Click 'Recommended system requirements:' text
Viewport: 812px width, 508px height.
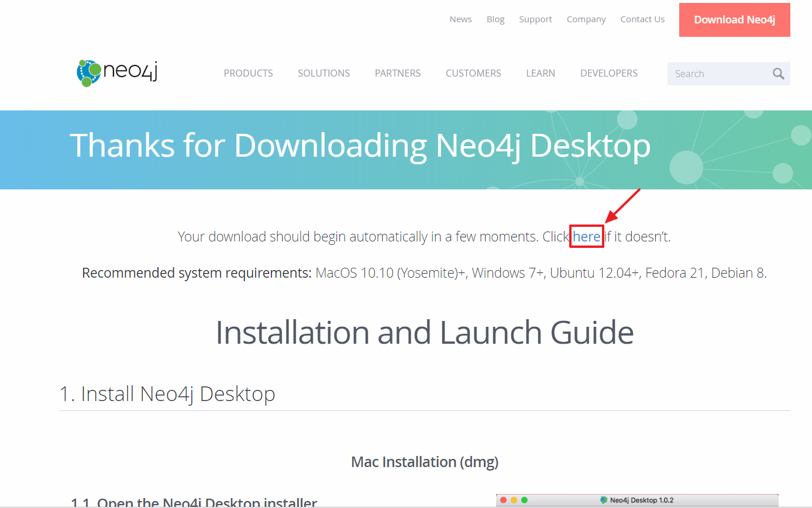coord(197,273)
